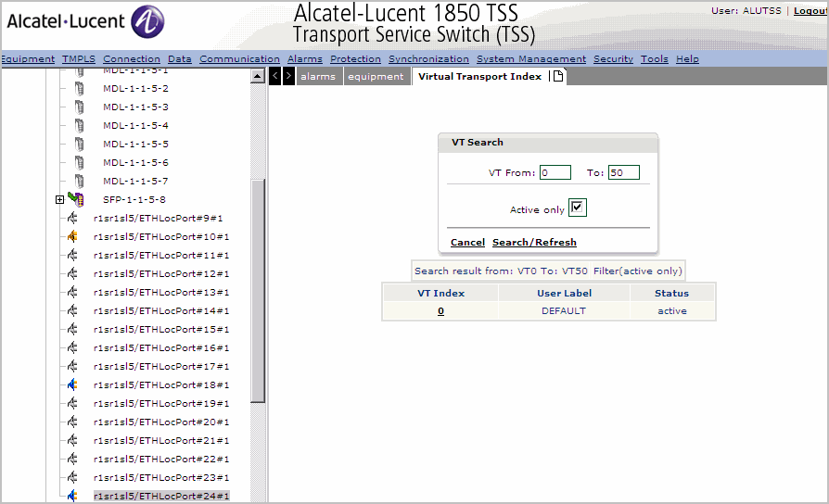Open the Data menu
The height and width of the screenshot is (504, 829).
tap(180, 58)
